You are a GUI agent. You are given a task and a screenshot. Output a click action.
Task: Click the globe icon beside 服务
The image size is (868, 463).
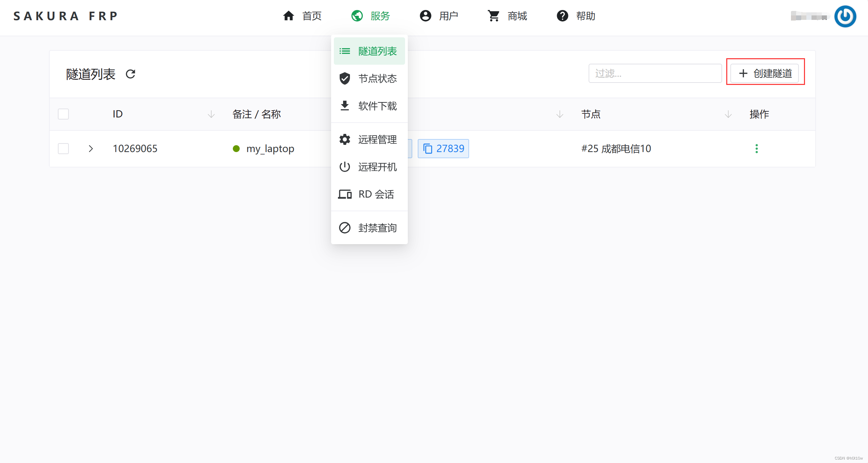coord(357,16)
